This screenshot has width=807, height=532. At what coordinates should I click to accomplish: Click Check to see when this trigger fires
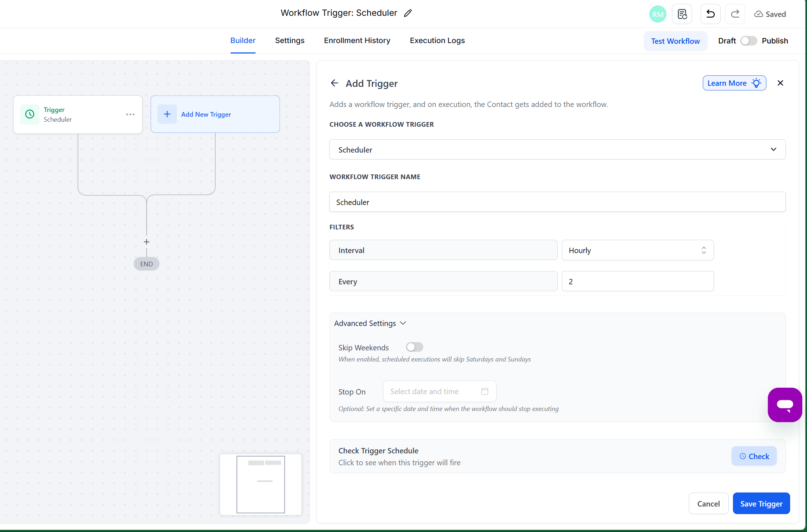click(754, 456)
